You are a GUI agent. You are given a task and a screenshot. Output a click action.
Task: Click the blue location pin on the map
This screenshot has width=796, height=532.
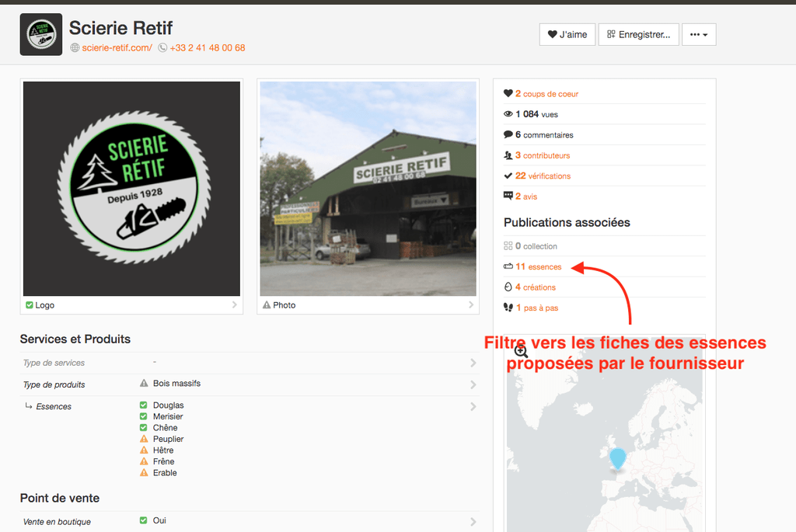pyautogui.click(x=617, y=458)
